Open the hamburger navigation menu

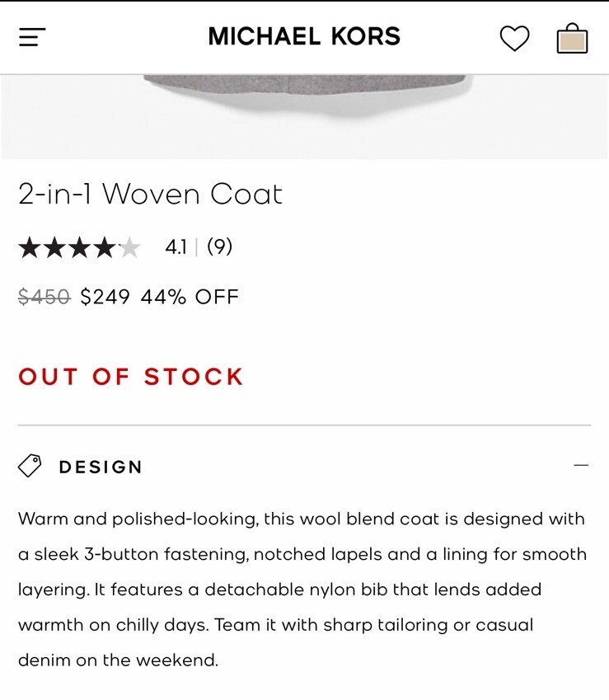[32, 37]
